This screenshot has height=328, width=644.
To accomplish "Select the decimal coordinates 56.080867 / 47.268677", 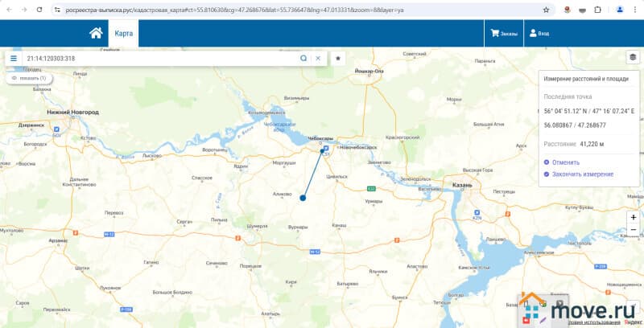I will point(575,125).
